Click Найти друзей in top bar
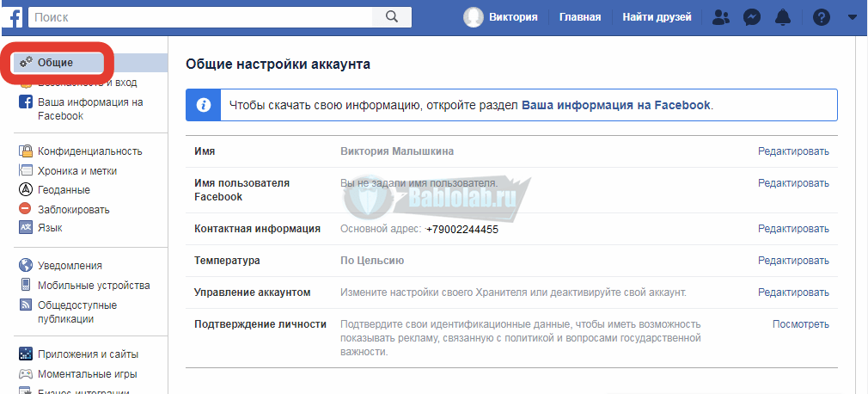The image size is (868, 394). tap(657, 16)
